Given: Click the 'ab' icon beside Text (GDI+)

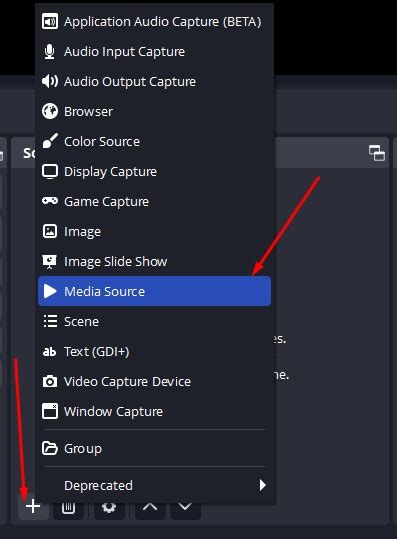Looking at the screenshot, I should 49,351.
